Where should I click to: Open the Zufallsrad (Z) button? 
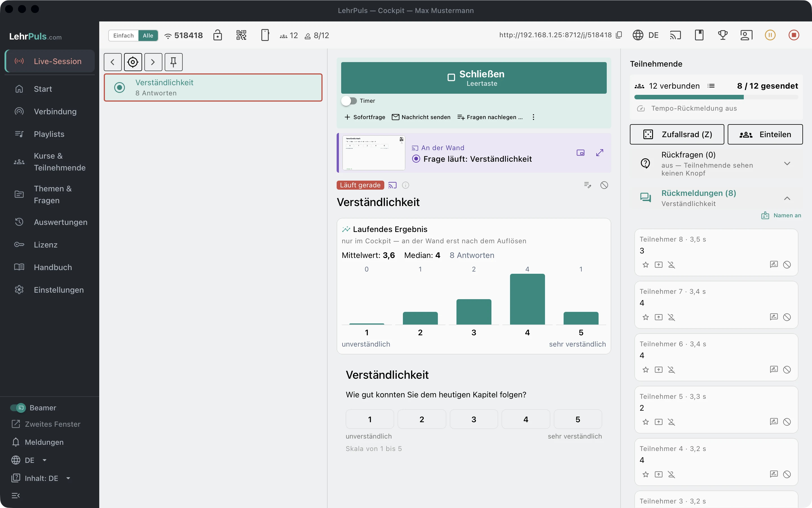[x=677, y=134]
